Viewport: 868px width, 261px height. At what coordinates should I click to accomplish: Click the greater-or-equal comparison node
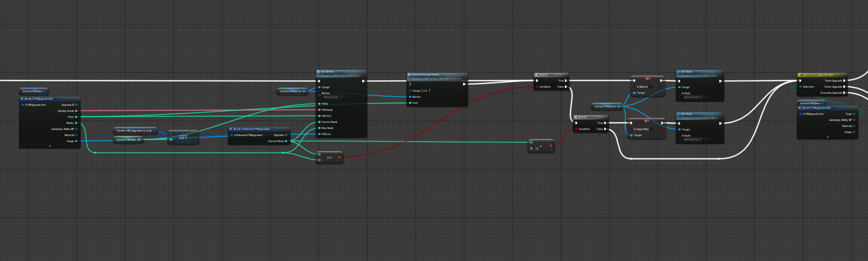(329, 158)
